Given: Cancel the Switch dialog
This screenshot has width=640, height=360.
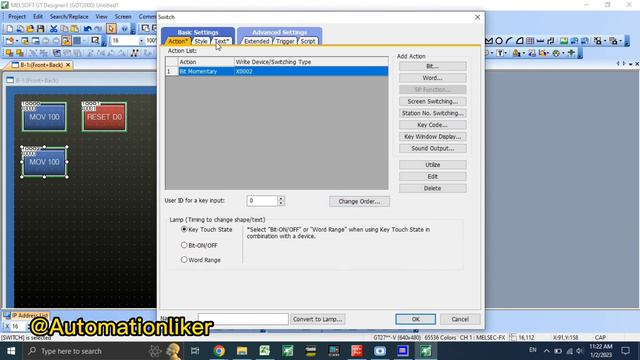Looking at the screenshot, I should pyautogui.click(x=460, y=319).
